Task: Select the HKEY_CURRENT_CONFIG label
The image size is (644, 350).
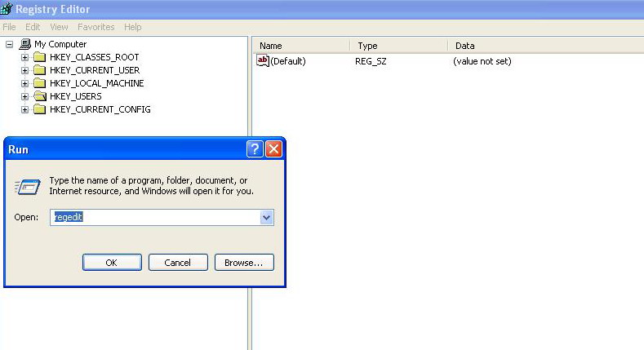Action: [x=100, y=109]
